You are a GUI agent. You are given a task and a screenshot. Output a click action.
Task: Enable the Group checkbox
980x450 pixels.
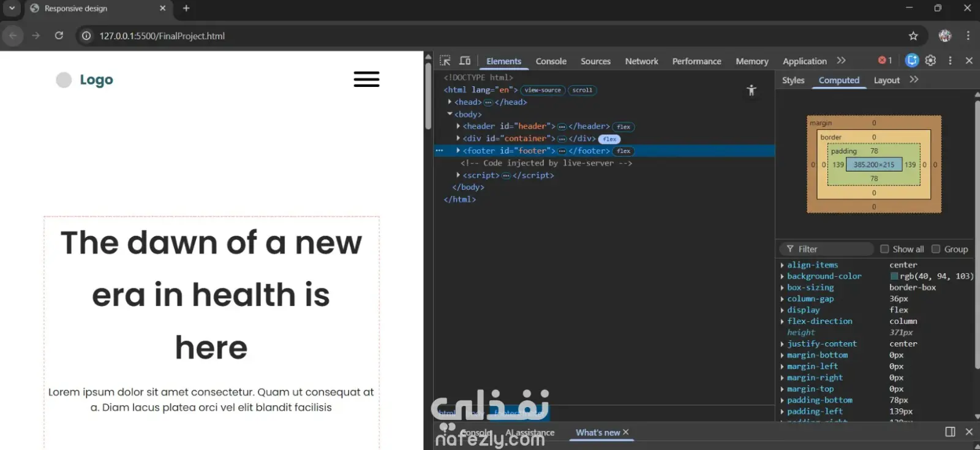pos(935,249)
